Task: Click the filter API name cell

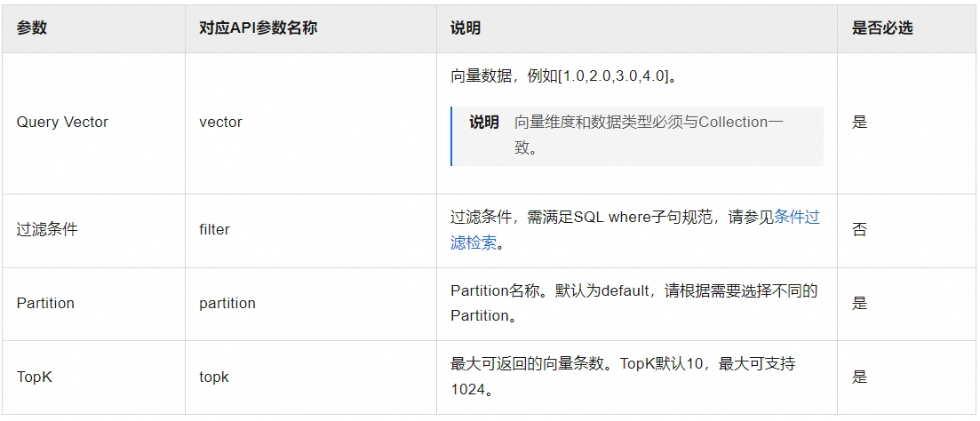Action: (214, 229)
